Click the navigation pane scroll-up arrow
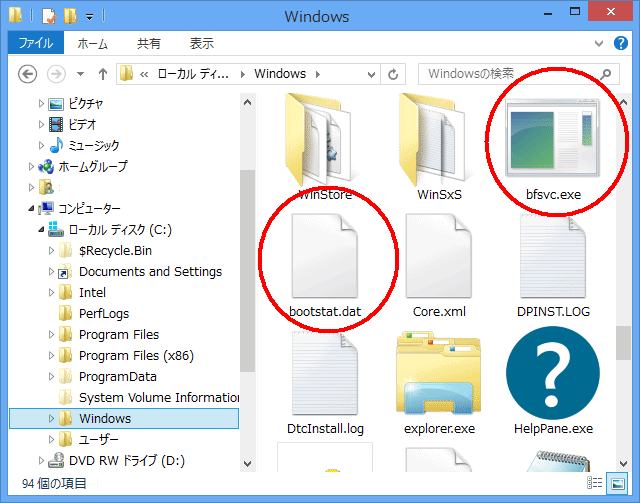 point(247,102)
